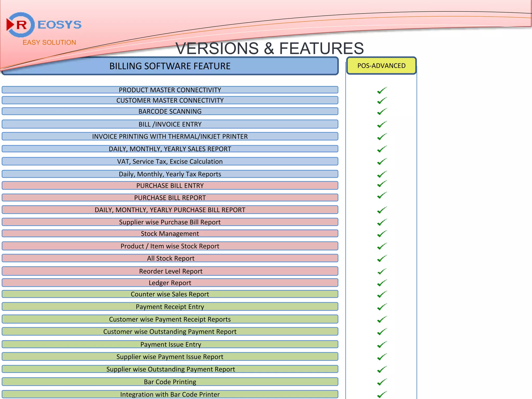Viewport: 532px width, 399px height.
Task: Select the Counter wise Sales Report row
Action: 170,294
